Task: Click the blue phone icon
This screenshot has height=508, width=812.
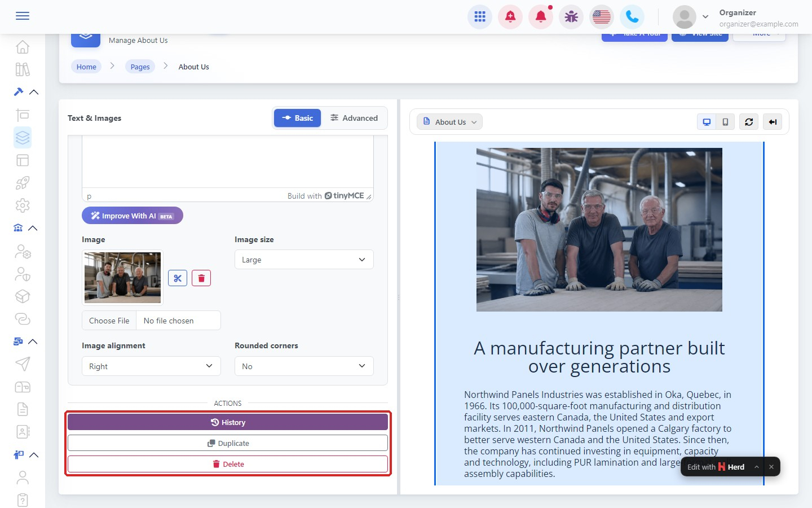Action: (632, 16)
